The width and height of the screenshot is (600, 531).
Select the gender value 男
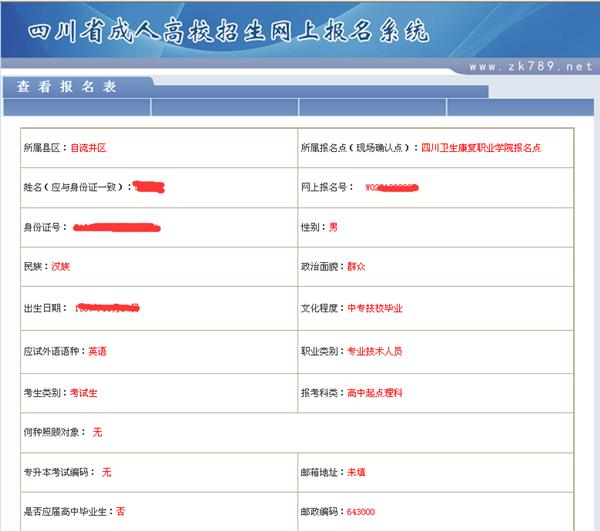pyautogui.click(x=333, y=227)
